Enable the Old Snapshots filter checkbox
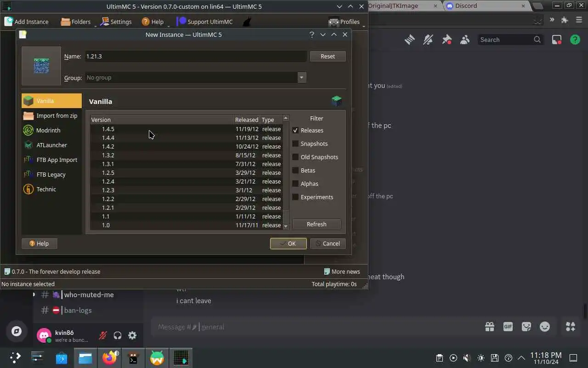 (295, 157)
